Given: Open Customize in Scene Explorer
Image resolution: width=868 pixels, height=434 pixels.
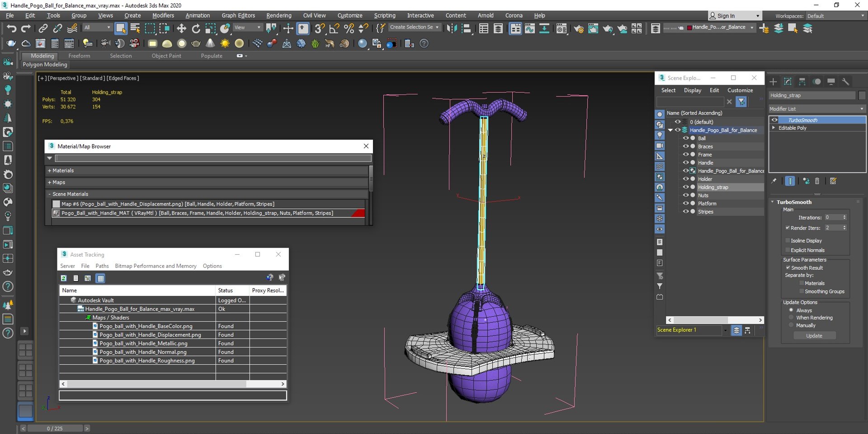Looking at the screenshot, I should pyautogui.click(x=740, y=91).
